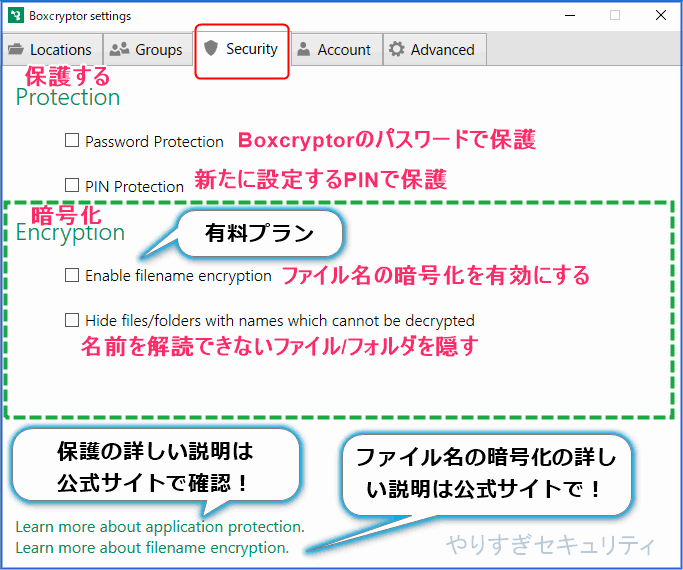Open the Account tab
The height and width of the screenshot is (570, 683).
337,49
